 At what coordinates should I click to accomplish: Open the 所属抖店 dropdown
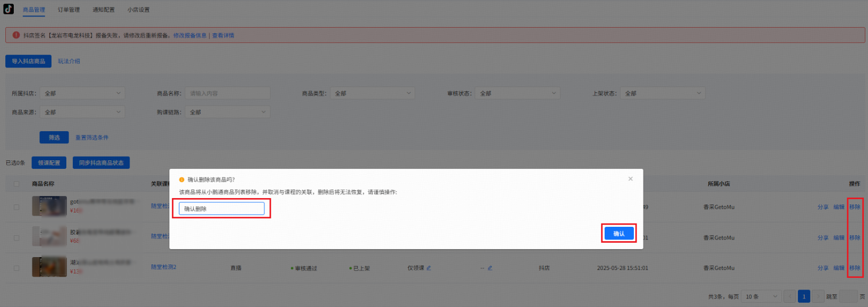pyautogui.click(x=82, y=93)
